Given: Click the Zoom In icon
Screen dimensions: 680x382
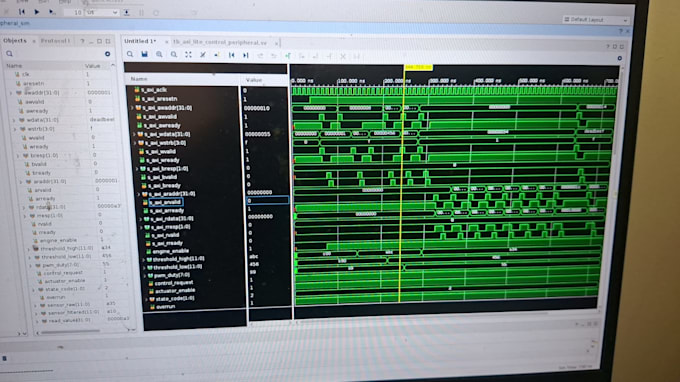Looking at the screenshot, I should (159, 55).
